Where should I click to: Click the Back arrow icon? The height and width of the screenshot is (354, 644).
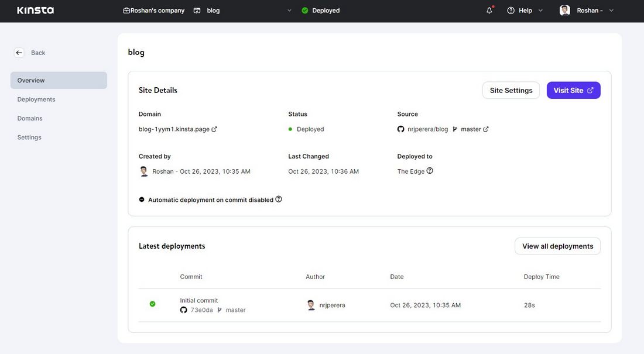[19, 53]
